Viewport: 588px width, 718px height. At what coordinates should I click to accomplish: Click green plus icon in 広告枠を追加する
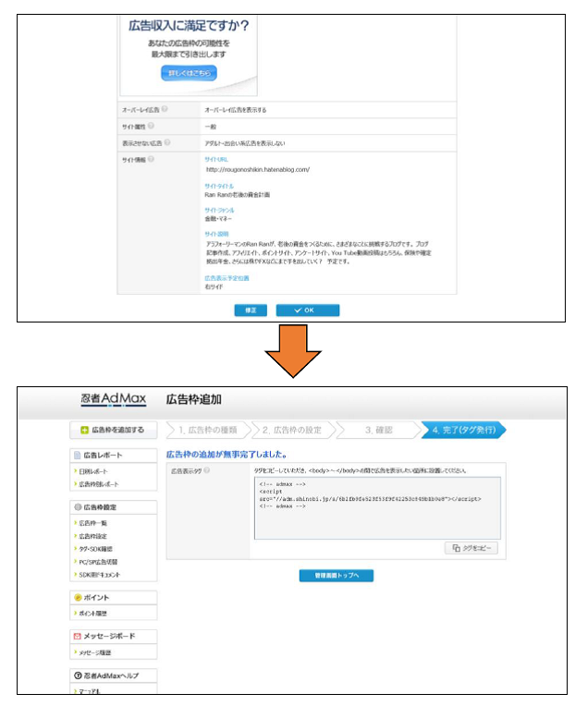point(84,430)
